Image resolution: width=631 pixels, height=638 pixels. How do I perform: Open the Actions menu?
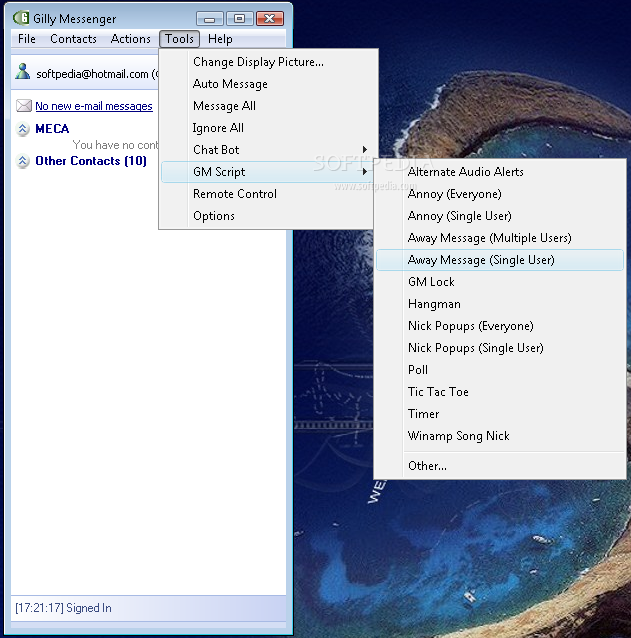131,39
